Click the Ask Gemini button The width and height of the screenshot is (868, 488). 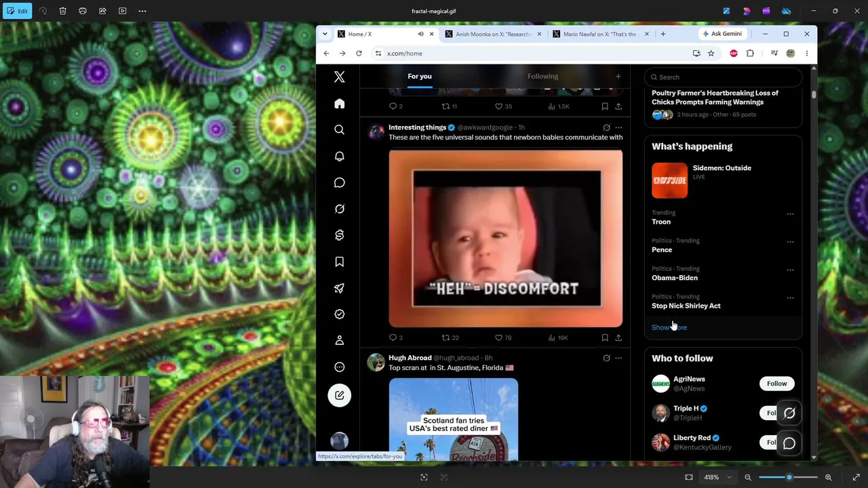coord(722,34)
